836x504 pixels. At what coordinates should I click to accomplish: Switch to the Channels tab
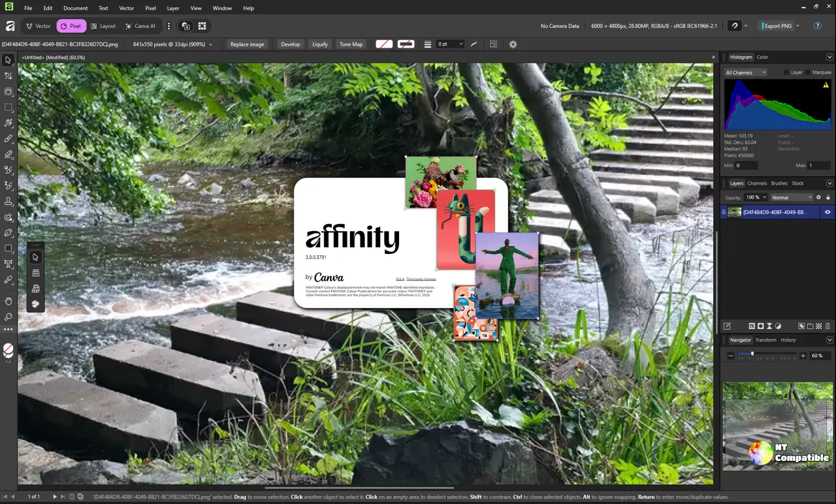[757, 183]
